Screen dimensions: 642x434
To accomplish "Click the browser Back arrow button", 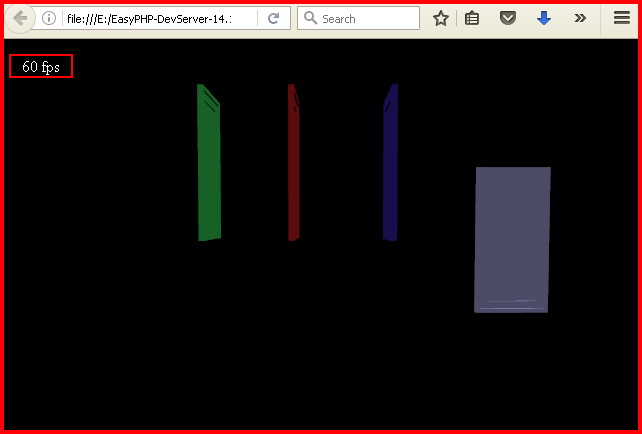I will click(x=20, y=18).
